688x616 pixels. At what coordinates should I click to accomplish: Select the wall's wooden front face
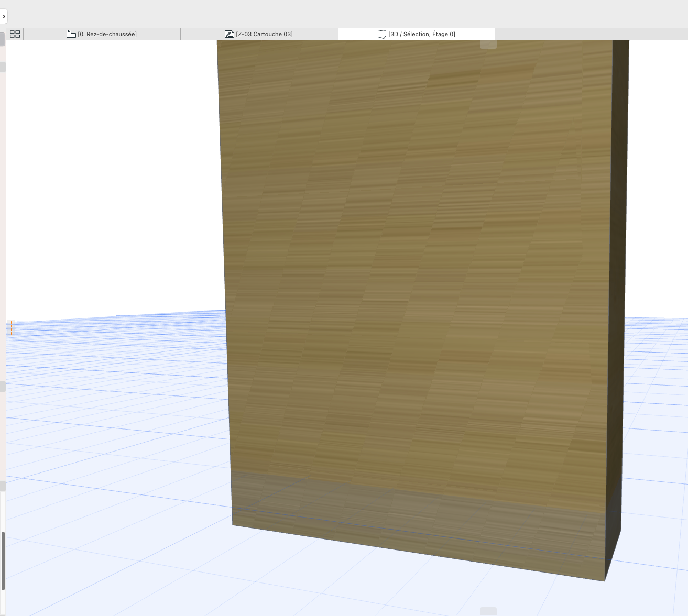[414, 262]
